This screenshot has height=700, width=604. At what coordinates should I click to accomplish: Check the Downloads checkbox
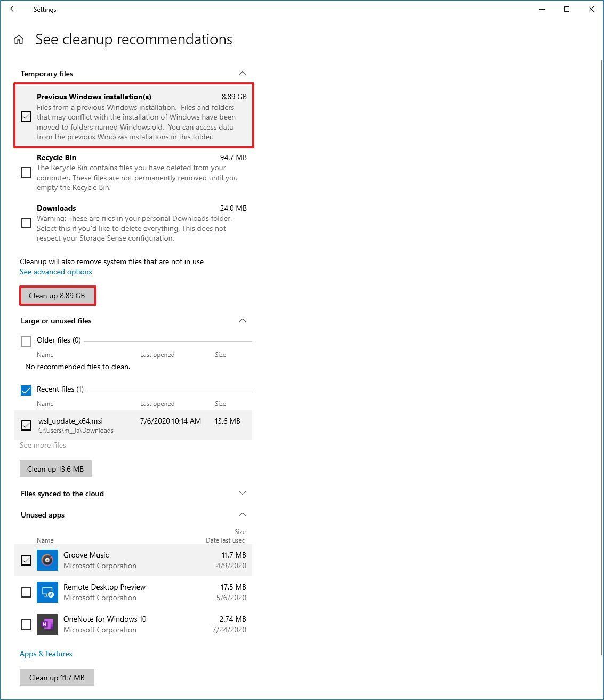26,223
